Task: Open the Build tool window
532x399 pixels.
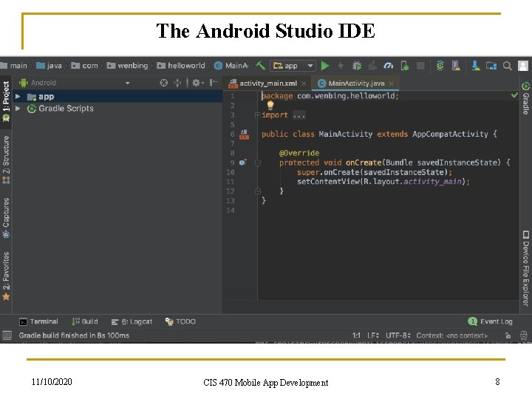Action: tap(85, 321)
